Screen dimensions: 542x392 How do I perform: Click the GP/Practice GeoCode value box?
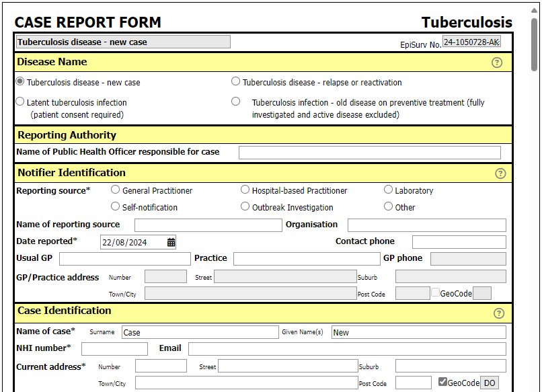tap(482, 293)
